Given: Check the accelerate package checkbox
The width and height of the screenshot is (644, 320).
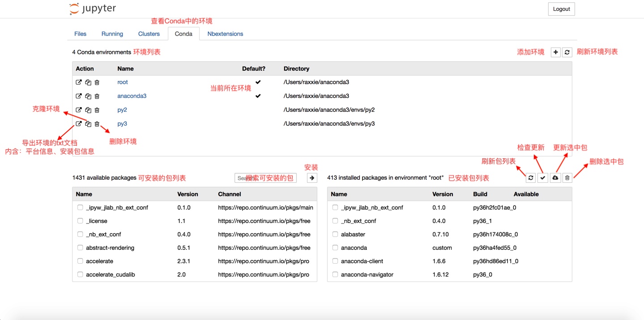Looking at the screenshot, I should click(80, 261).
